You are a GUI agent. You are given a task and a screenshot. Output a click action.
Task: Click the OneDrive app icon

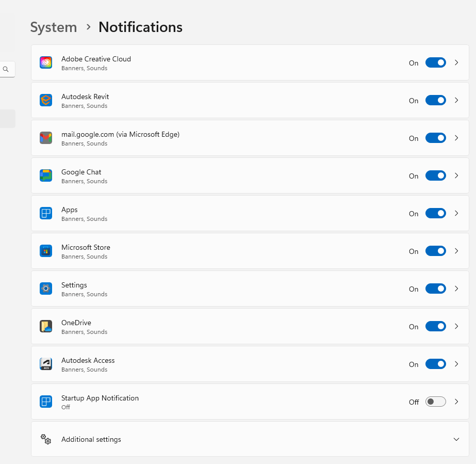tap(46, 326)
